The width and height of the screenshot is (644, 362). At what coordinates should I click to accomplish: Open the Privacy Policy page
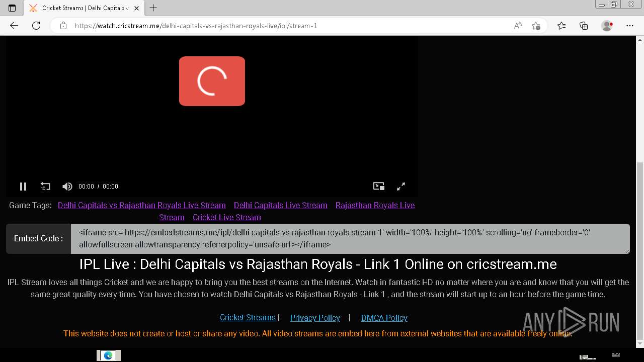pyautogui.click(x=315, y=318)
